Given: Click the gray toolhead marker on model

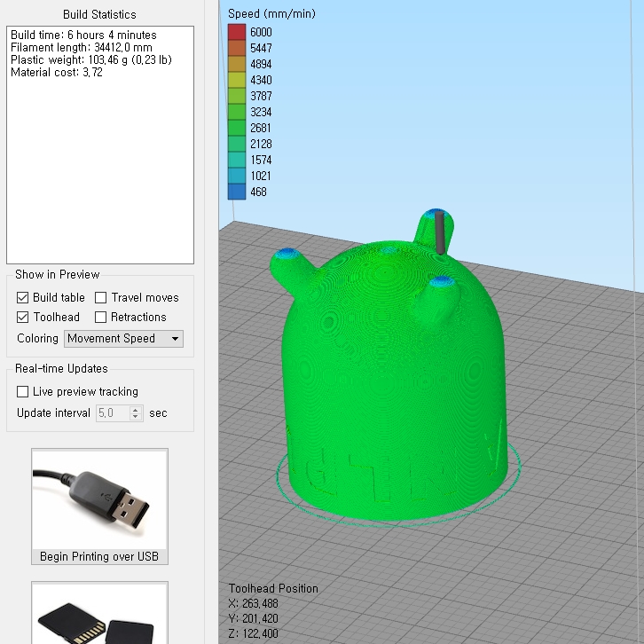Looking at the screenshot, I should coord(440,232).
